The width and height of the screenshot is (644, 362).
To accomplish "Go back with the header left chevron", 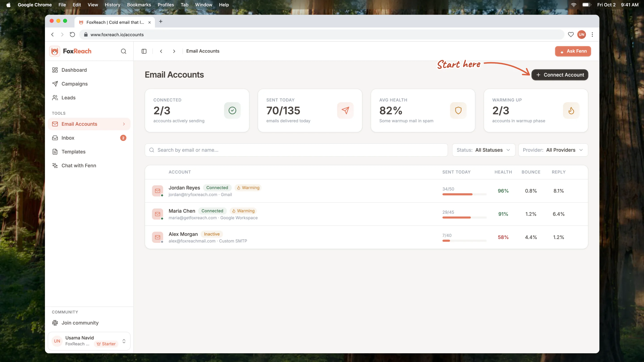I will [161, 51].
